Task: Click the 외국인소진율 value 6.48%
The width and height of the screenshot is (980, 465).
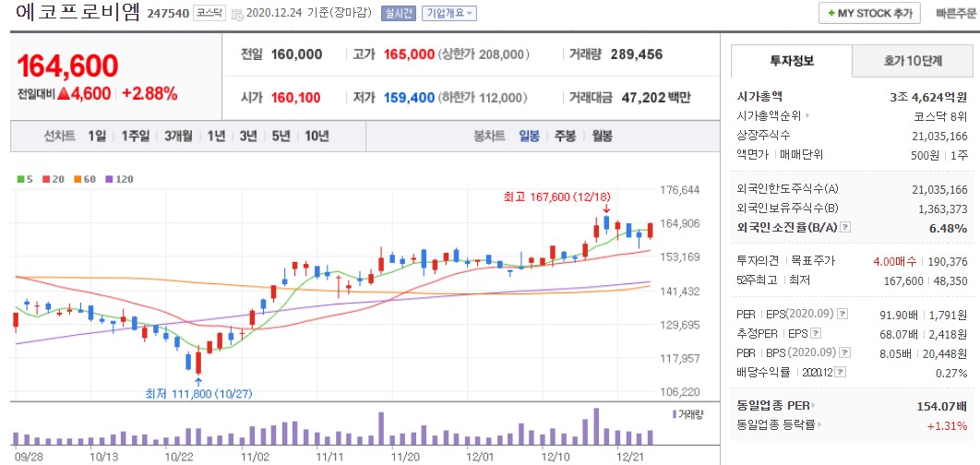Action: pos(948,228)
